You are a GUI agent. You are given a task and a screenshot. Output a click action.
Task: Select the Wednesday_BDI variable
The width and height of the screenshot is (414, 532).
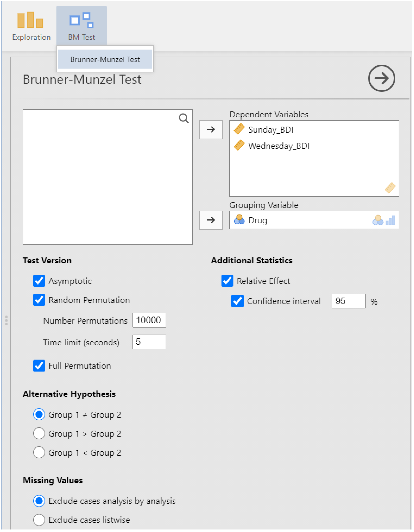click(x=278, y=146)
